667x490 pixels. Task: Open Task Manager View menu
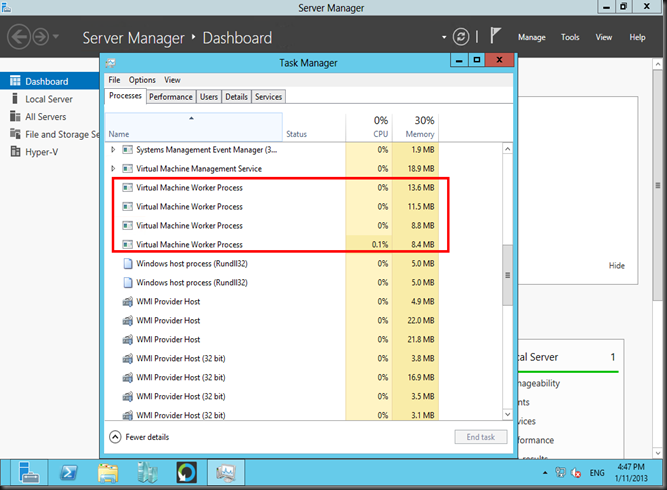(172, 80)
